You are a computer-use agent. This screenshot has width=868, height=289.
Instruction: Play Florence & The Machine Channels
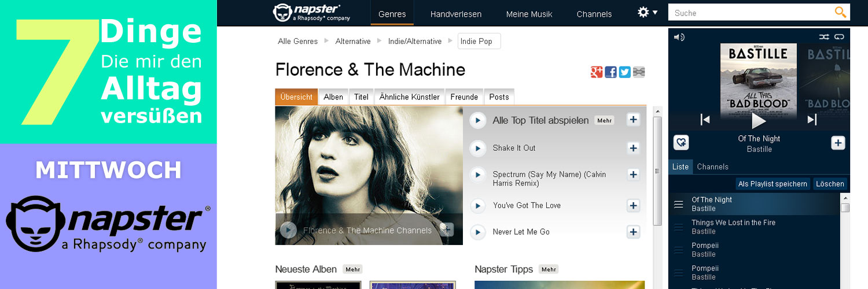click(288, 230)
